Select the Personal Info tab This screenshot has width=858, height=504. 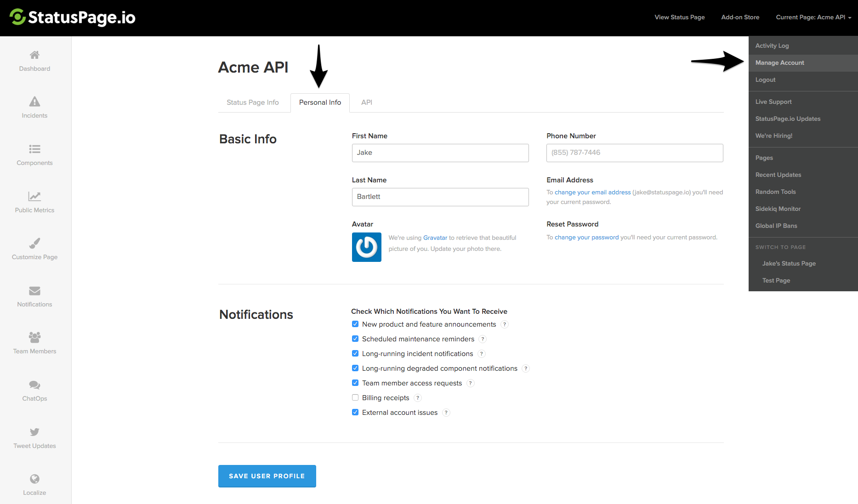pyautogui.click(x=320, y=102)
